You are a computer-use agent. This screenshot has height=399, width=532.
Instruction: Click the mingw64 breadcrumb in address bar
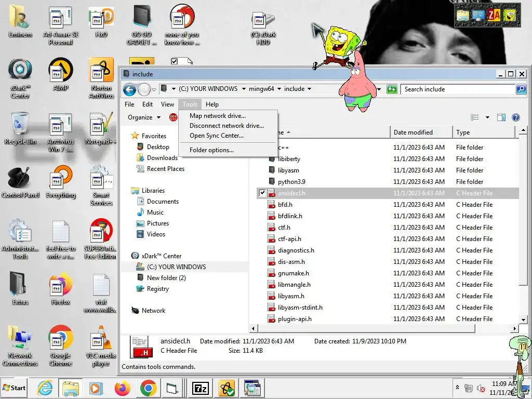pyautogui.click(x=261, y=89)
